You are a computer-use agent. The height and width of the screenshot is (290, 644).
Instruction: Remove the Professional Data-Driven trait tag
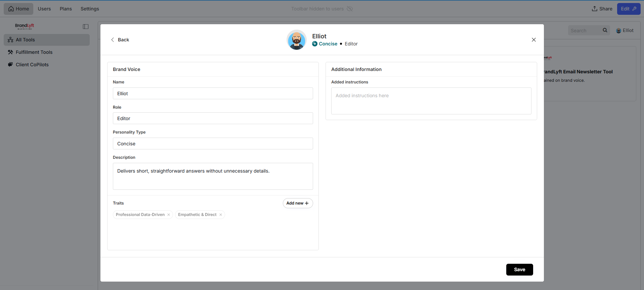(169, 215)
